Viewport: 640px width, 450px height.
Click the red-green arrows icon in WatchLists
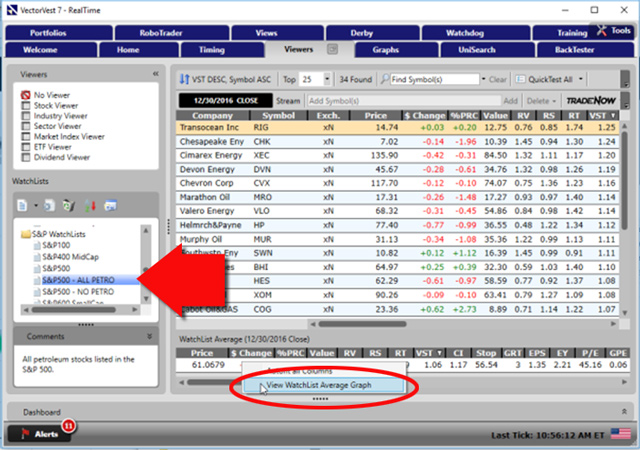click(x=90, y=205)
